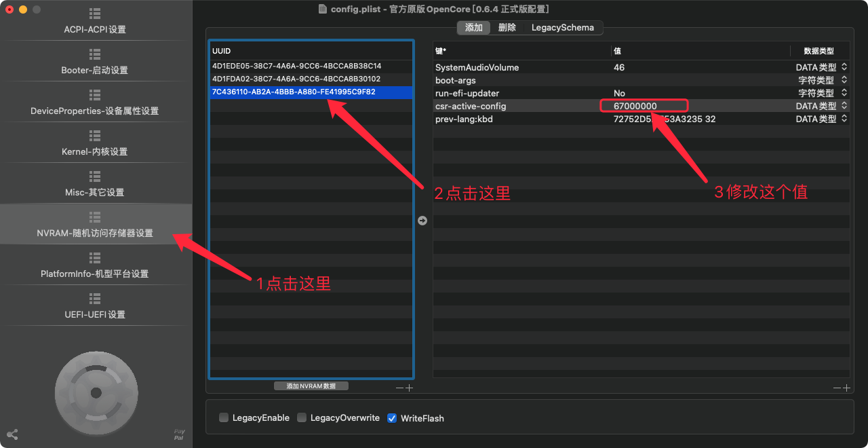Select the boot-args key

[455, 80]
